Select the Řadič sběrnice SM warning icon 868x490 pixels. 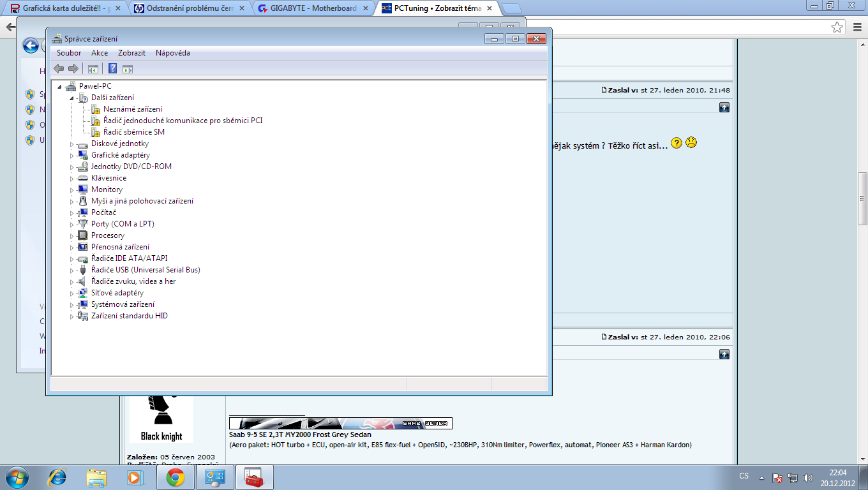95,132
